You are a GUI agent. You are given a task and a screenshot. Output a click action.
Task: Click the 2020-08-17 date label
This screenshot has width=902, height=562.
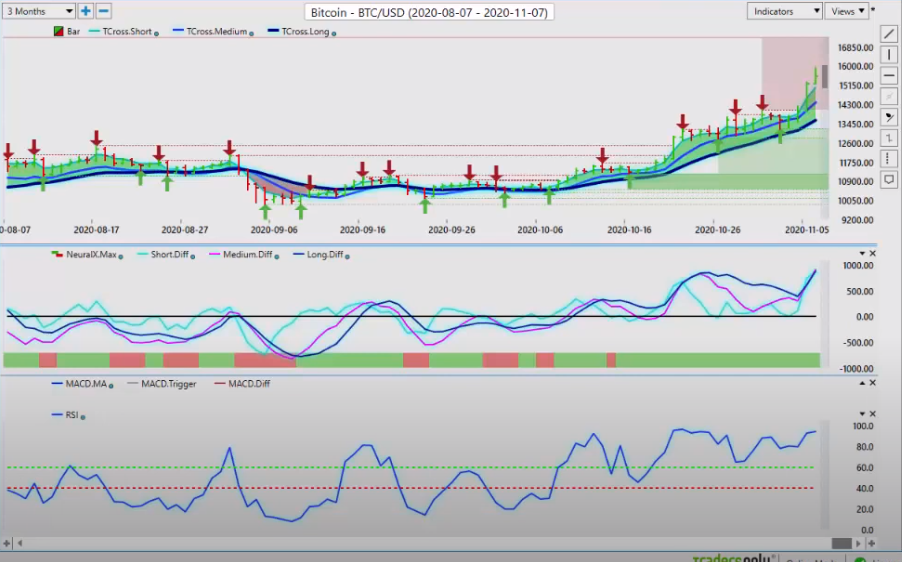(96, 230)
